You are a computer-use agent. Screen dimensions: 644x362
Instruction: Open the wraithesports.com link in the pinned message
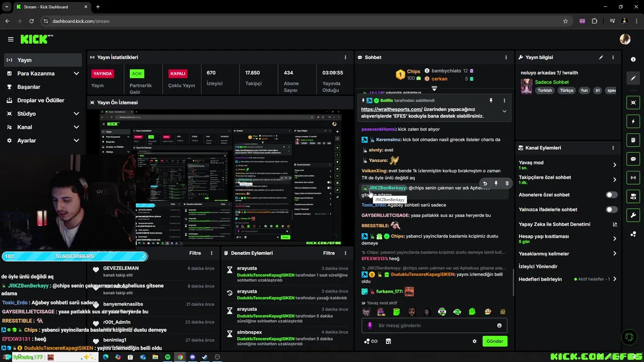tap(391, 109)
